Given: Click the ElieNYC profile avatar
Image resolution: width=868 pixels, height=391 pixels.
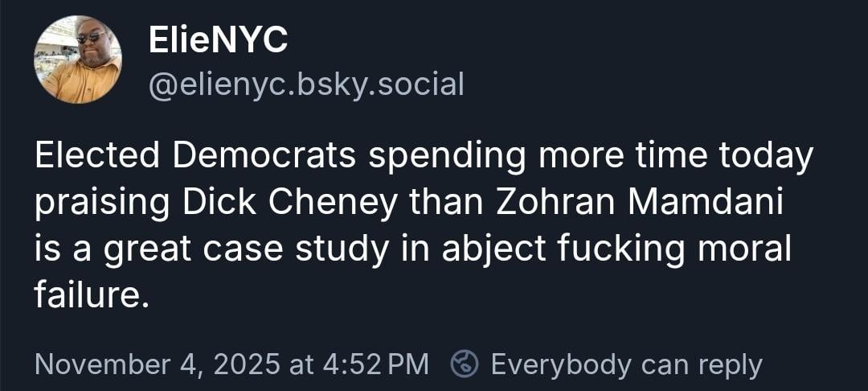Looking at the screenshot, I should click(x=78, y=60).
